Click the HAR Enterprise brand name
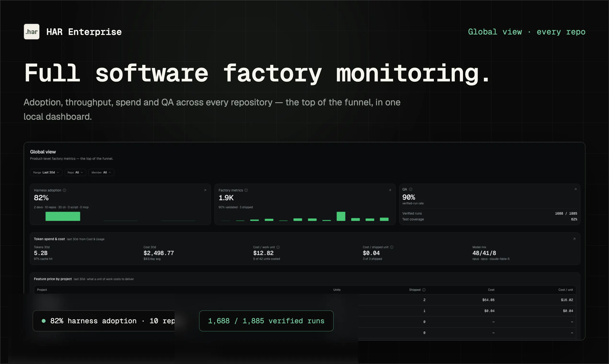The width and height of the screenshot is (609, 364). (x=84, y=32)
